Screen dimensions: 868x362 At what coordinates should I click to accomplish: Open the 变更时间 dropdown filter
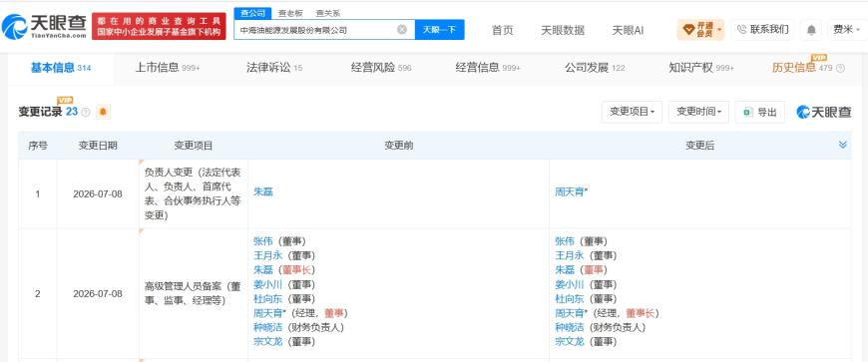pyautogui.click(x=698, y=112)
